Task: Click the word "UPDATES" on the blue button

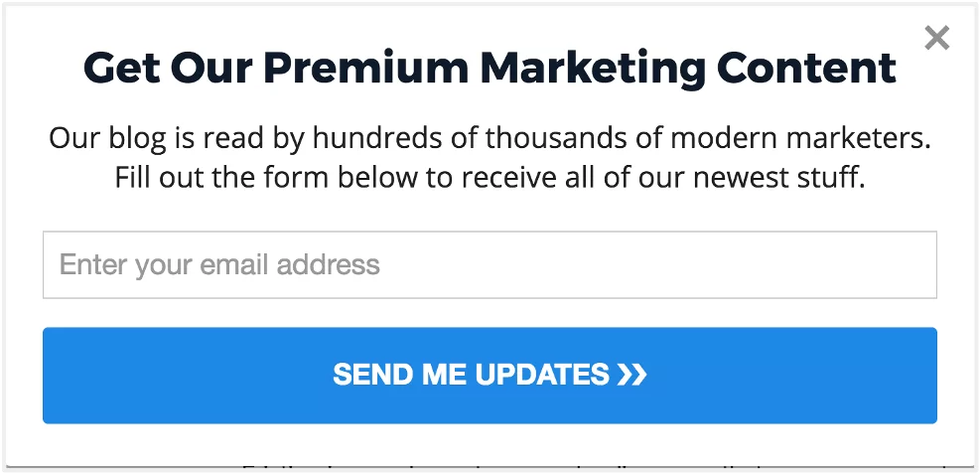Action: click(542, 375)
